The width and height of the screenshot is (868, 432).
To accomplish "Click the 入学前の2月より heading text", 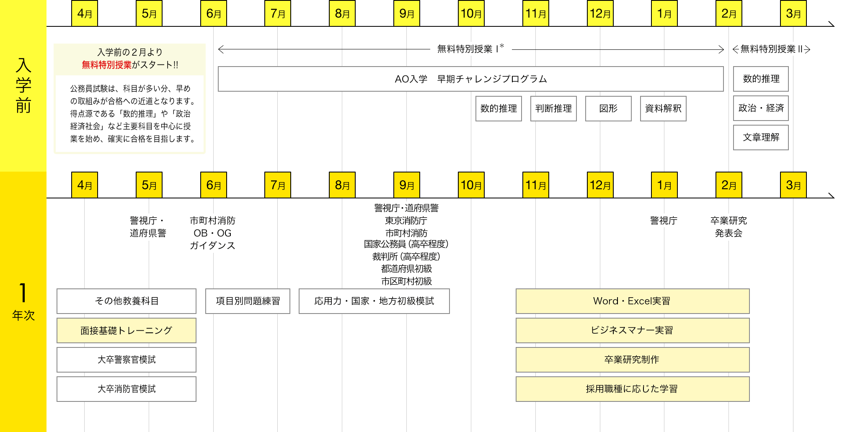I will [x=130, y=52].
